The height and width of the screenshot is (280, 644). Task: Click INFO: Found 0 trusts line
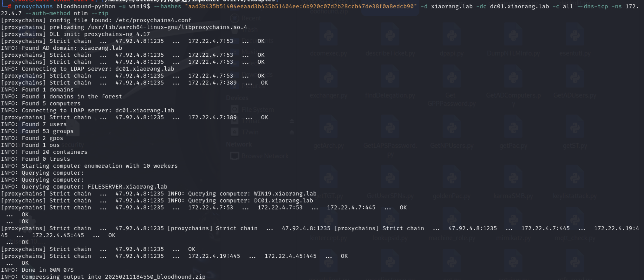(36, 159)
